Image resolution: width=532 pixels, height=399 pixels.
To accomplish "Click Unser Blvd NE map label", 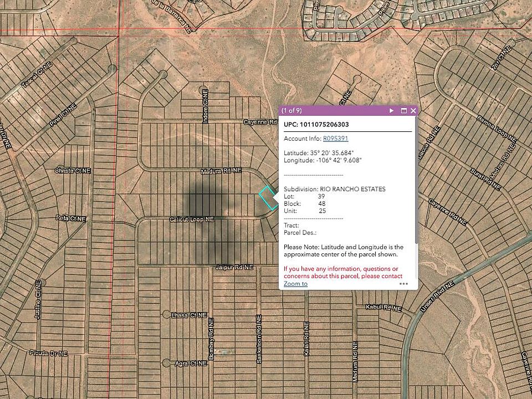I will click(437, 297).
